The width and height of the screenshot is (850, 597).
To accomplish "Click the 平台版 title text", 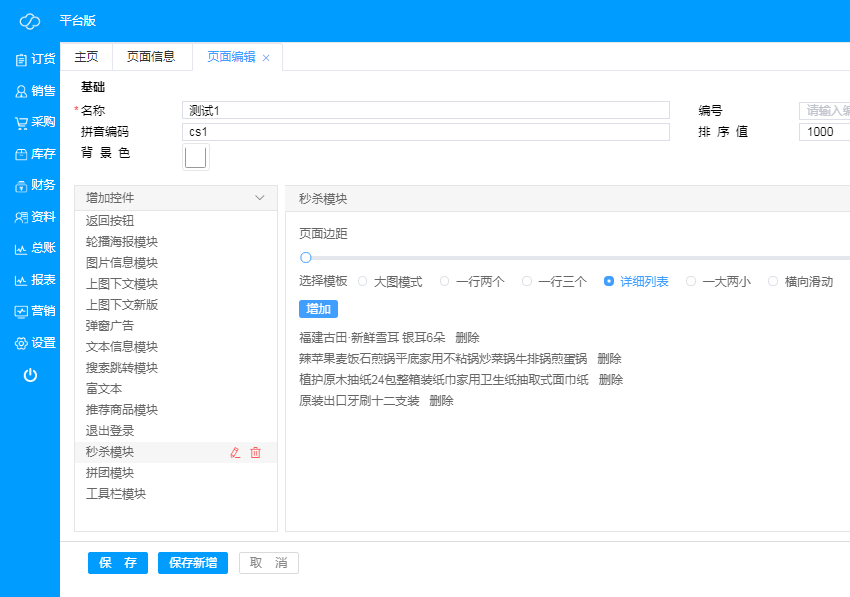I will [x=78, y=21].
